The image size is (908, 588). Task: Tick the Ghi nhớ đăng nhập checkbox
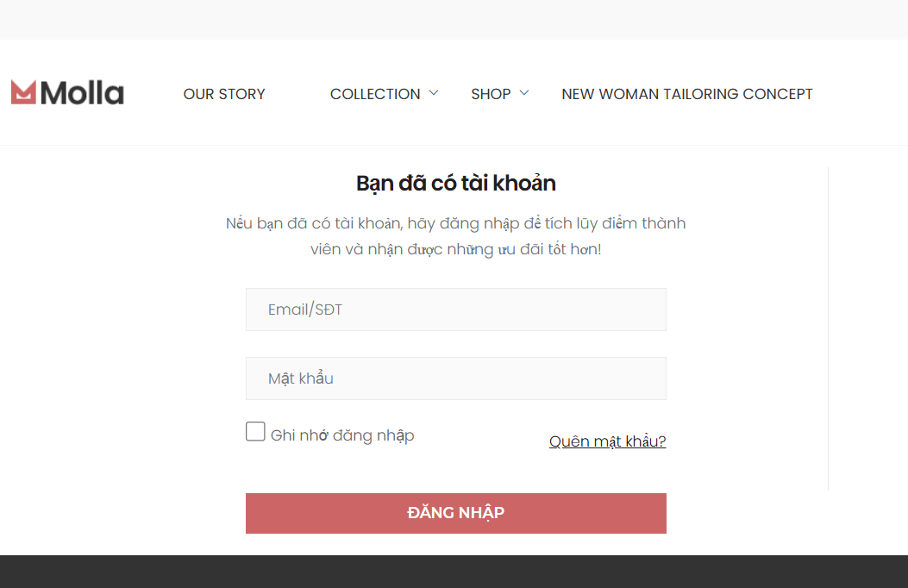(x=255, y=431)
